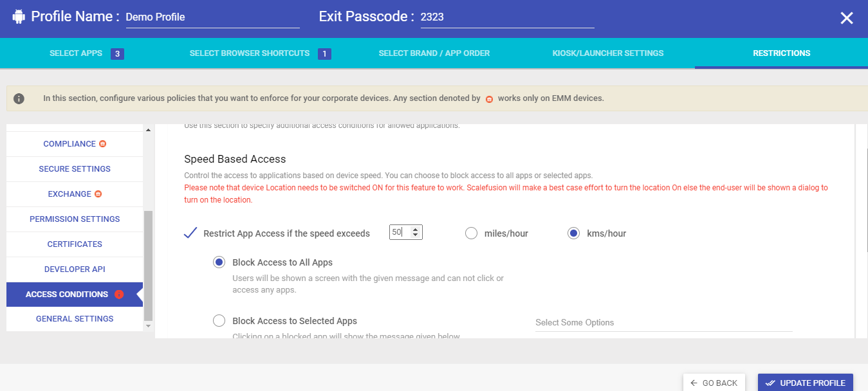Viewport: 868px width, 391px height.
Task: Click the EMM badge next to Exchange
Action: [x=98, y=194]
